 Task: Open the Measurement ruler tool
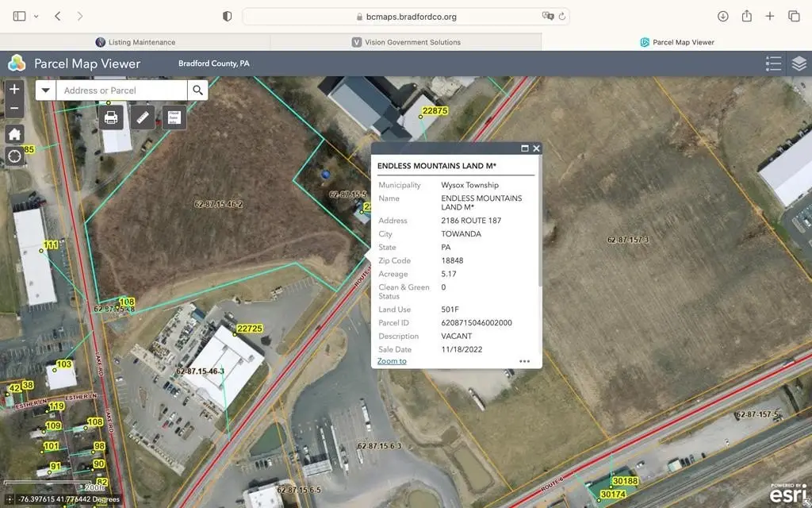(x=143, y=117)
